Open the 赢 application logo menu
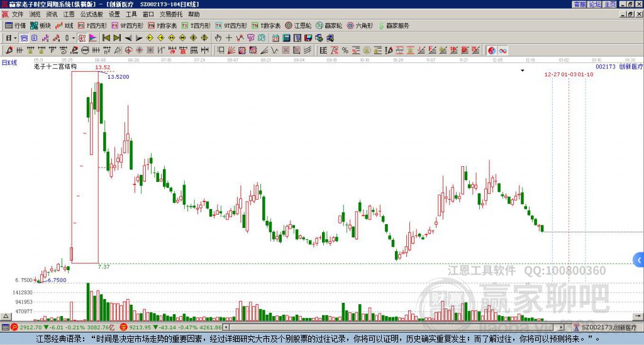This screenshot has width=644, height=345. 5,14
